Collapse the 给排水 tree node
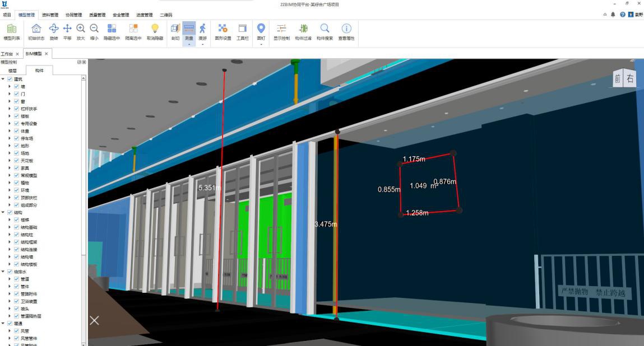Screen dimensions: 644x346 click(x=3, y=272)
